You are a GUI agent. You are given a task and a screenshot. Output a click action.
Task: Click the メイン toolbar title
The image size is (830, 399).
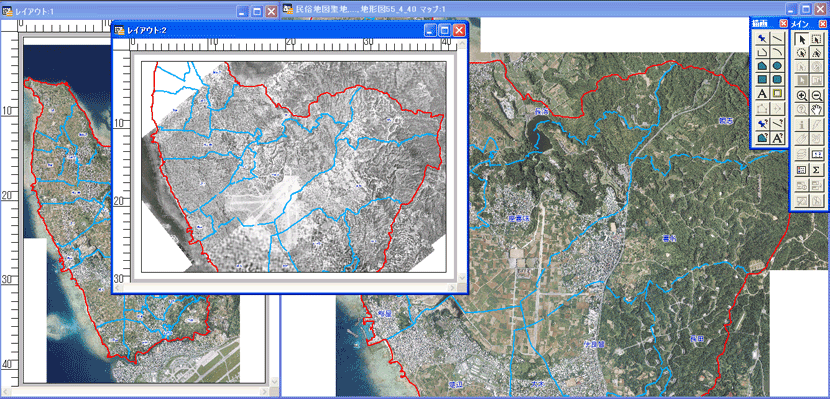click(x=799, y=23)
